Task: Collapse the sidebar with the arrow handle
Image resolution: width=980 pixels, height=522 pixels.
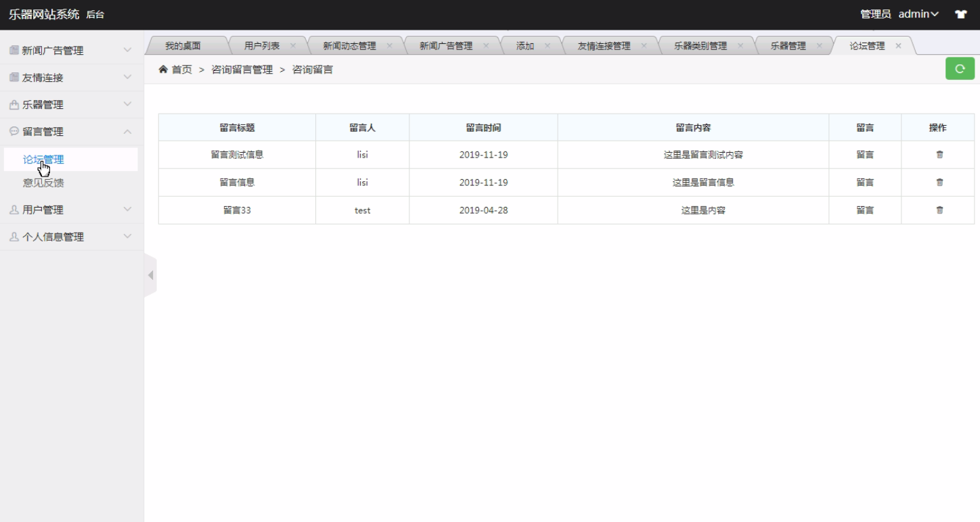Action: [x=150, y=275]
